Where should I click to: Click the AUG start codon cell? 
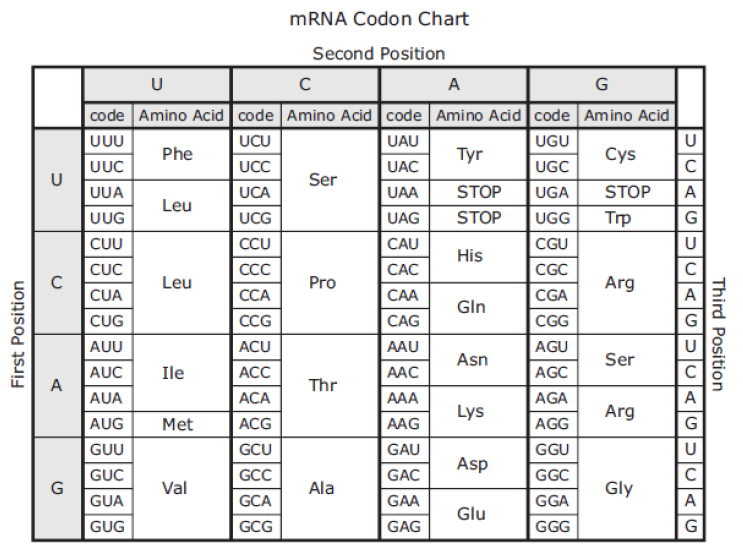[x=108, y=424]
